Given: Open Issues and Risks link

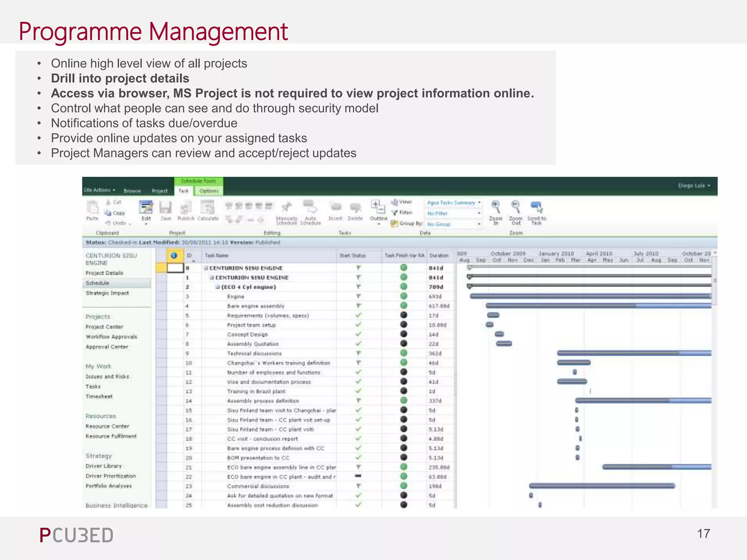Looking at the screenshot, I should 107,376.
